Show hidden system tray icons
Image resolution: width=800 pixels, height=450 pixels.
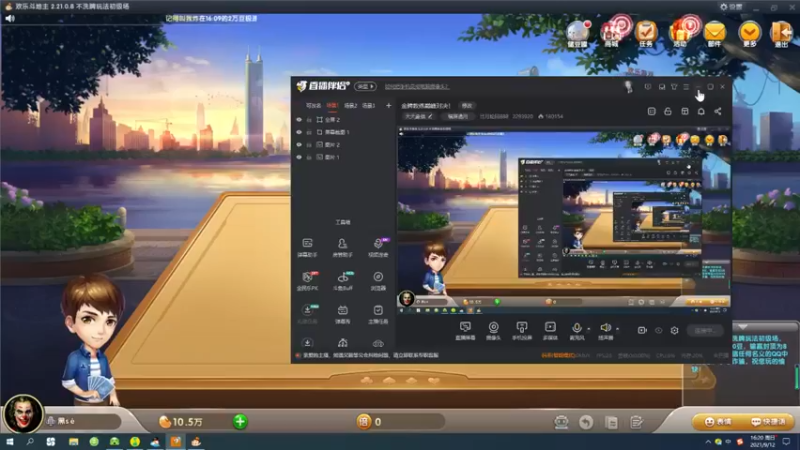point(708,442)
